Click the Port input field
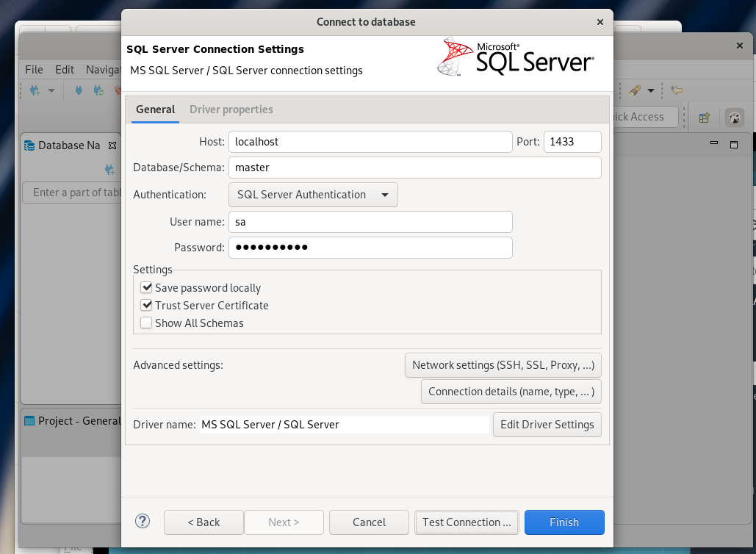Image resolution: width=756 pixels, height=554 pixels. [572, 142]
